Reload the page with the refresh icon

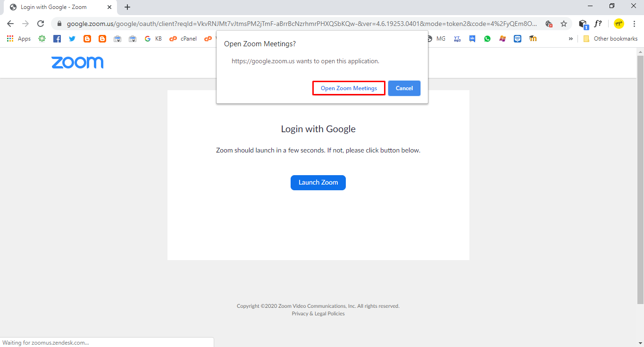tap(41, 24)
